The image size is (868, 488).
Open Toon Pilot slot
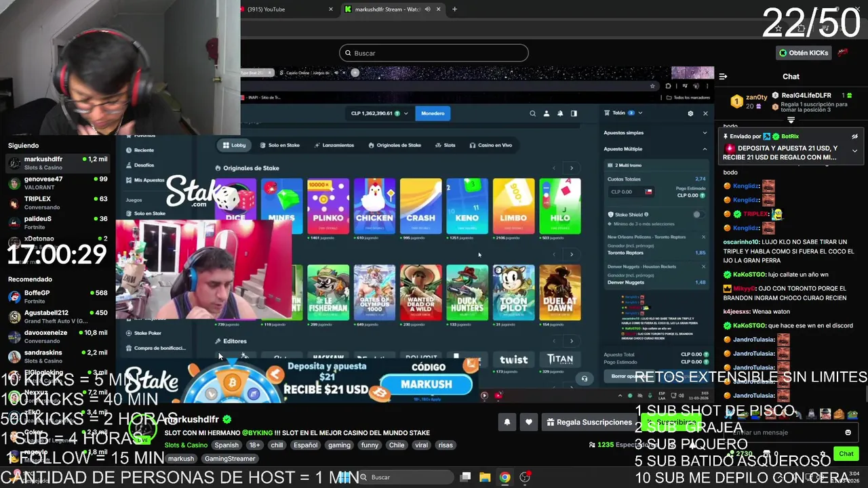(513, 292)
